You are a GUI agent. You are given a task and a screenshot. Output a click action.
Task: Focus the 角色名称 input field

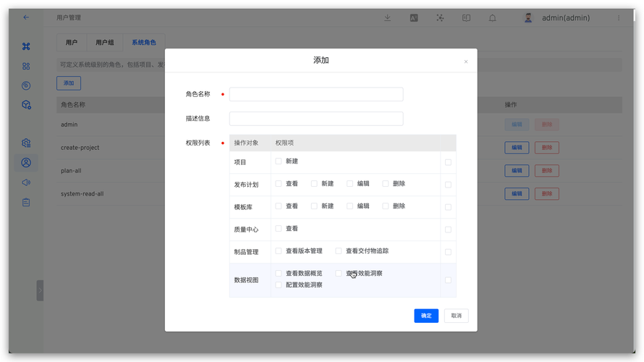pyautogui.click(x=316, y=94)
